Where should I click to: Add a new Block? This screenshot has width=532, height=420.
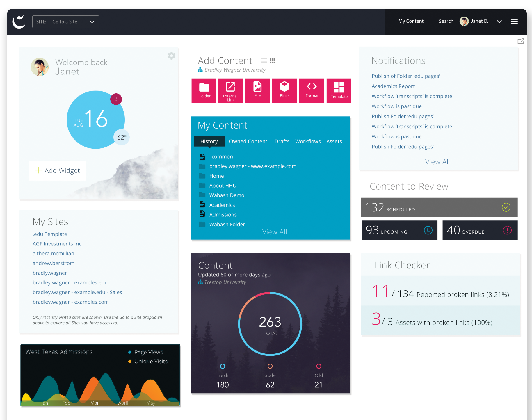[284, 91]
